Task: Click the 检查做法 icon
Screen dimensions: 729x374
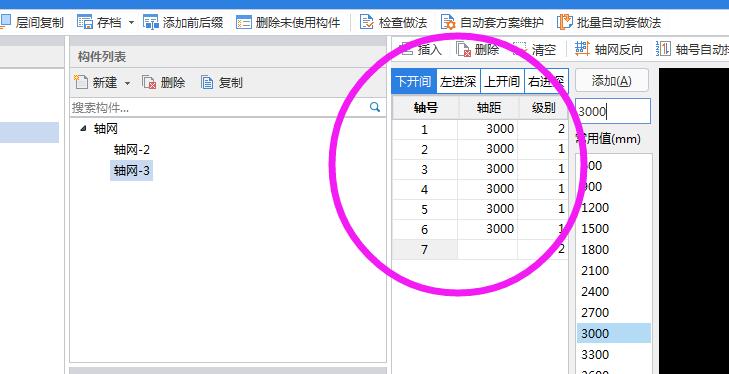Action: (367, 22)
